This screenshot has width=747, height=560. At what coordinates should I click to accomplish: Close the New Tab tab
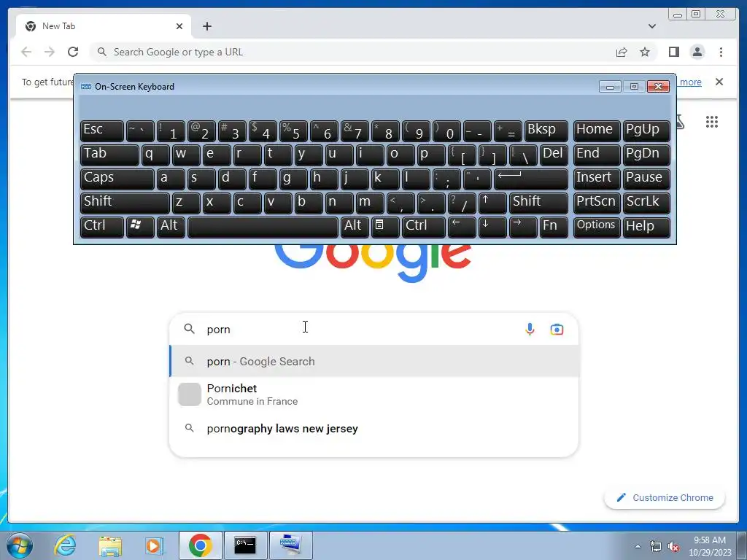tap(179, 26)
